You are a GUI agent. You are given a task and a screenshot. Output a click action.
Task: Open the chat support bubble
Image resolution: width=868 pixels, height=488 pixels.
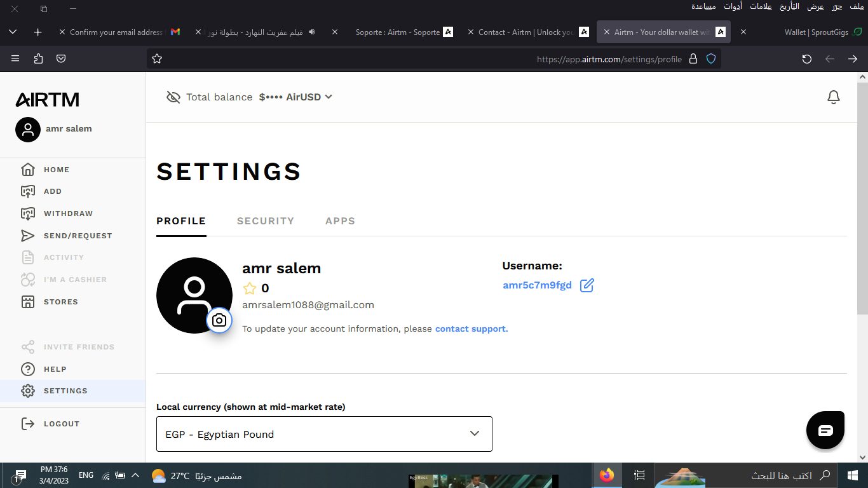[825, 430]
